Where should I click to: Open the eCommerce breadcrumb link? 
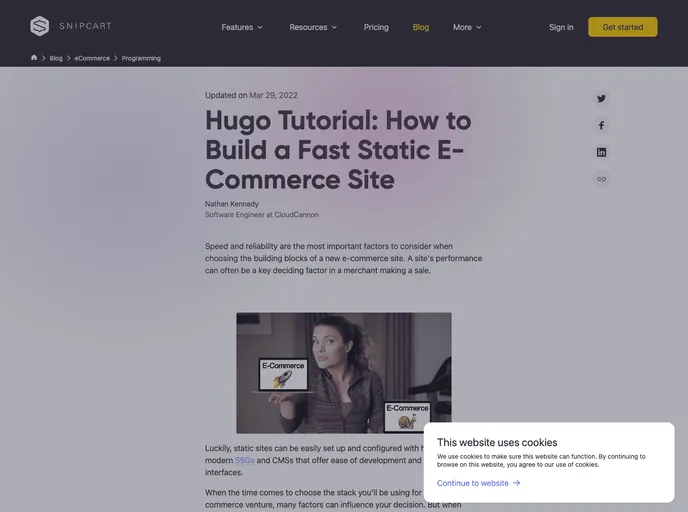92,58
